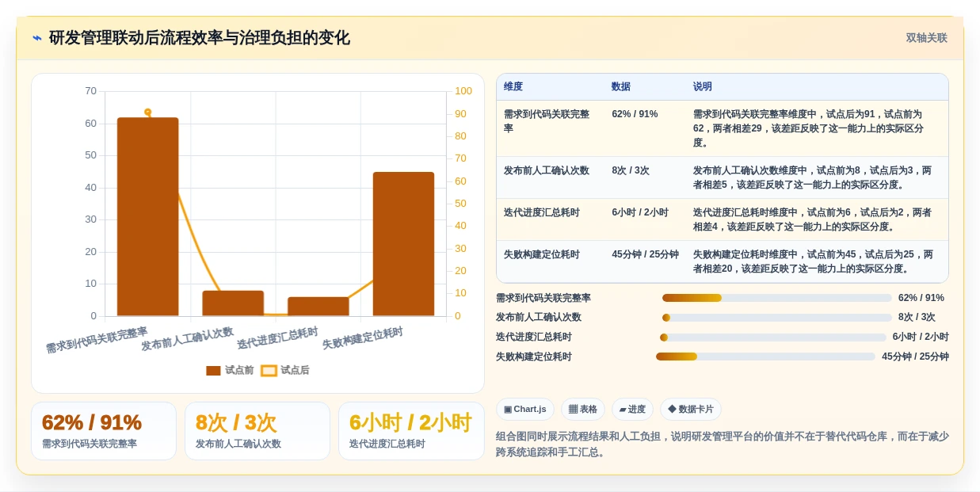Toggle the 试点后 legend swatch
The width and height of the screenshot is (980, 492).
(x=269, y=370)
